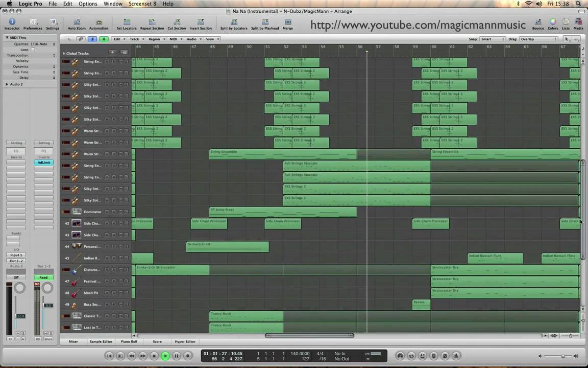
Task: Open the Drag Overlap dropdown
Action: click(x=538, y=39)
